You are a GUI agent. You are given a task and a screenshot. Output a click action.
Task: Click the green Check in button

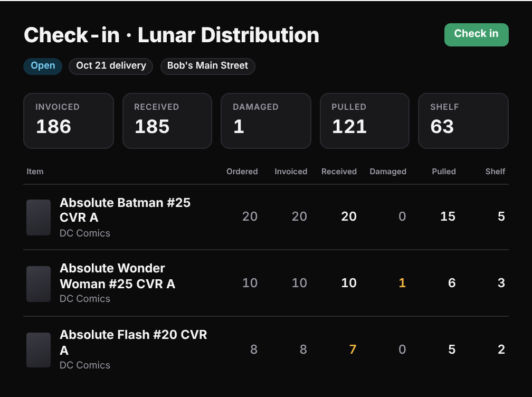(477, 35)
